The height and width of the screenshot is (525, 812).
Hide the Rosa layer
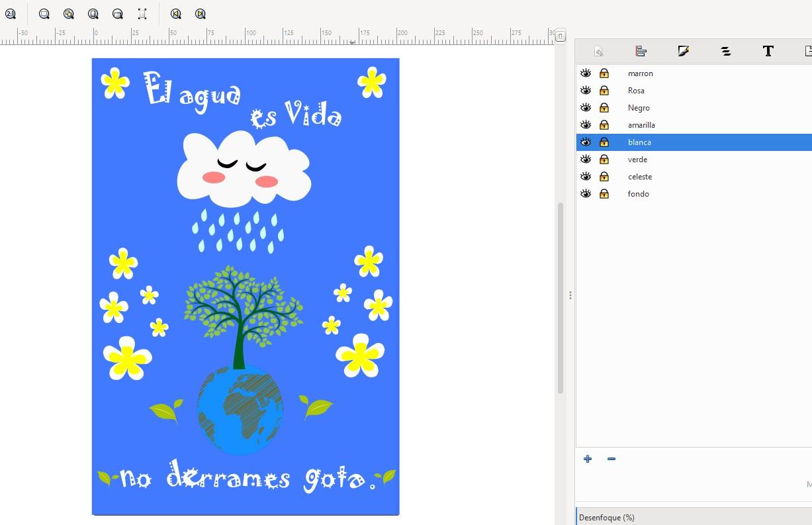586,91
